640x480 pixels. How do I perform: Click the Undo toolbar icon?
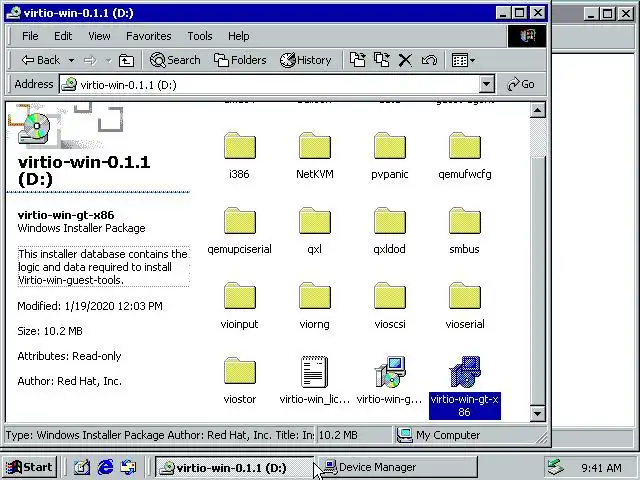(x=429, y=60)
